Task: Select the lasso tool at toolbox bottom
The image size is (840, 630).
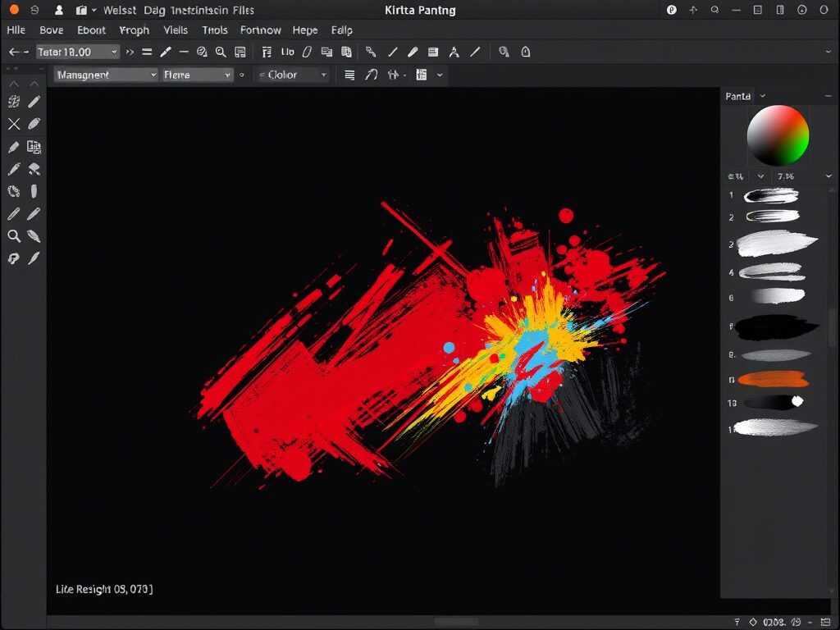Action: click(14, 258)
